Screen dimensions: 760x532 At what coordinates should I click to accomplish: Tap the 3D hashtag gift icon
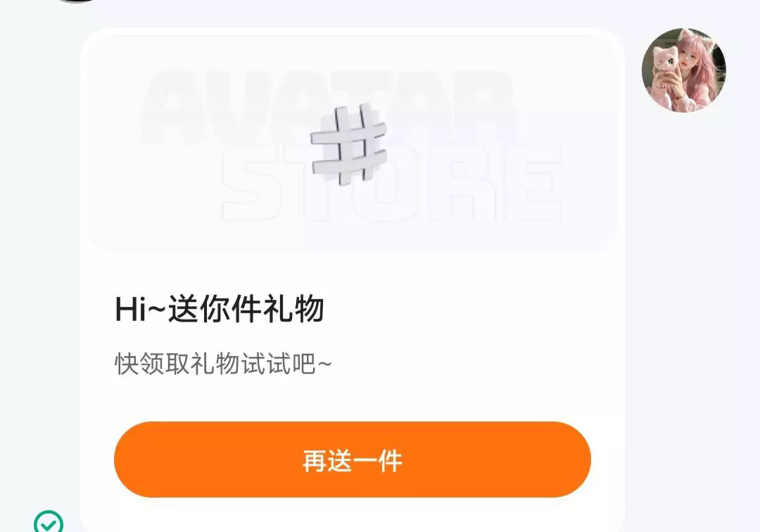350,145
